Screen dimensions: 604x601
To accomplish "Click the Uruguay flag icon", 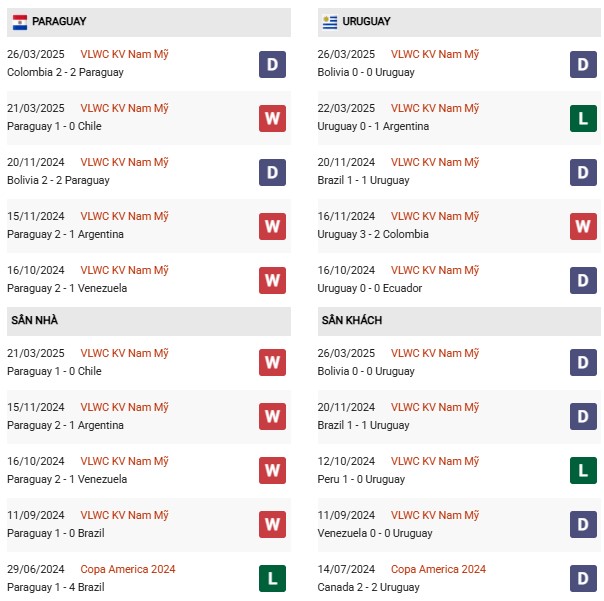I will tap(329, 21).
